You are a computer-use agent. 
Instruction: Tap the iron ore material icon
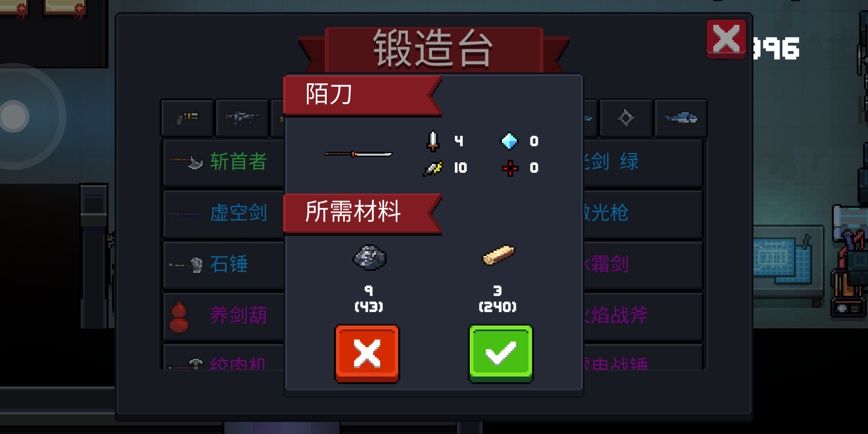(369, 258)
